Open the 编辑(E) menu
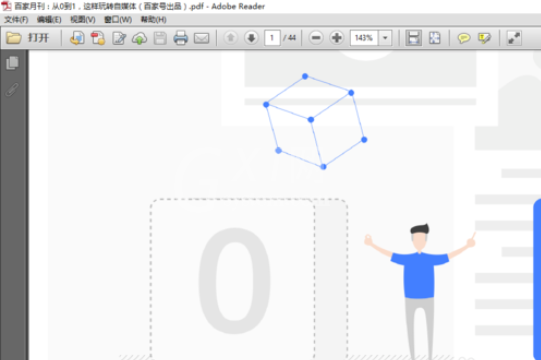Viewport: 541px width, 360px height. (x=49, y=20)
